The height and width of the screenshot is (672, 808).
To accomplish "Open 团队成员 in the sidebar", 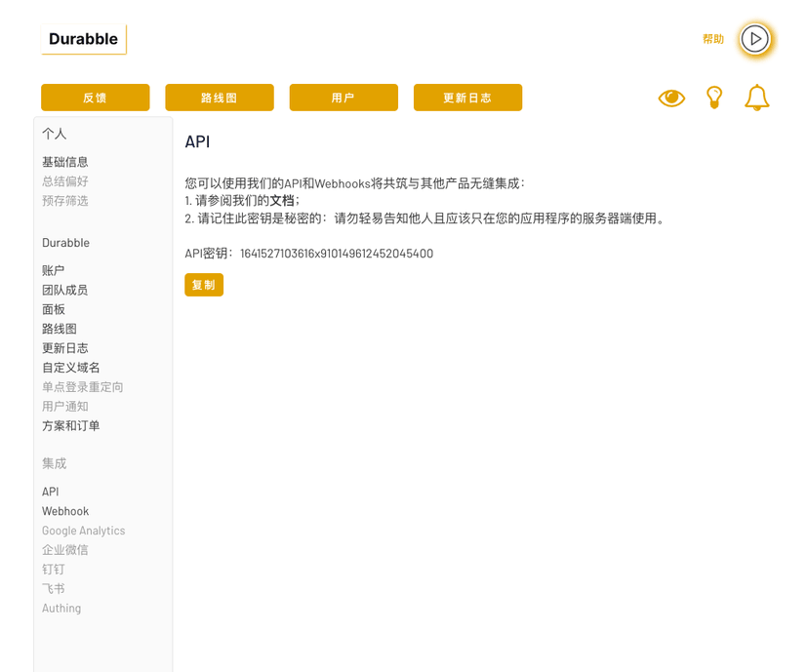I will click(x=65, y=291).
